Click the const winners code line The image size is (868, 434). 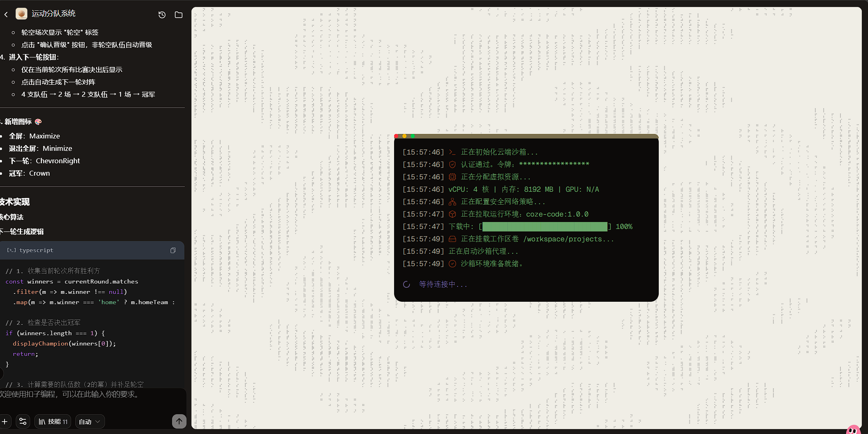(72, 281)
